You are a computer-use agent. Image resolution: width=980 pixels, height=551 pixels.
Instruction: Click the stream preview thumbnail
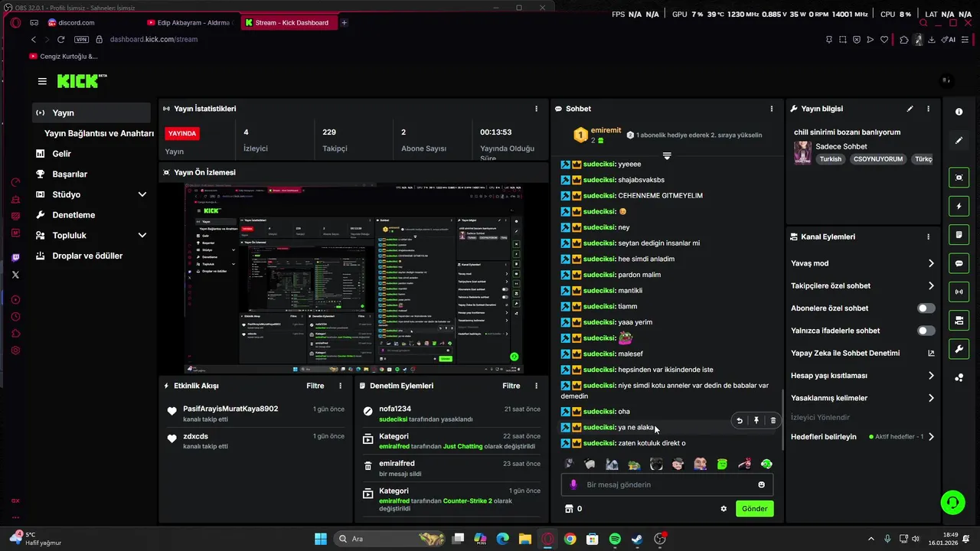tap(354, 279)
